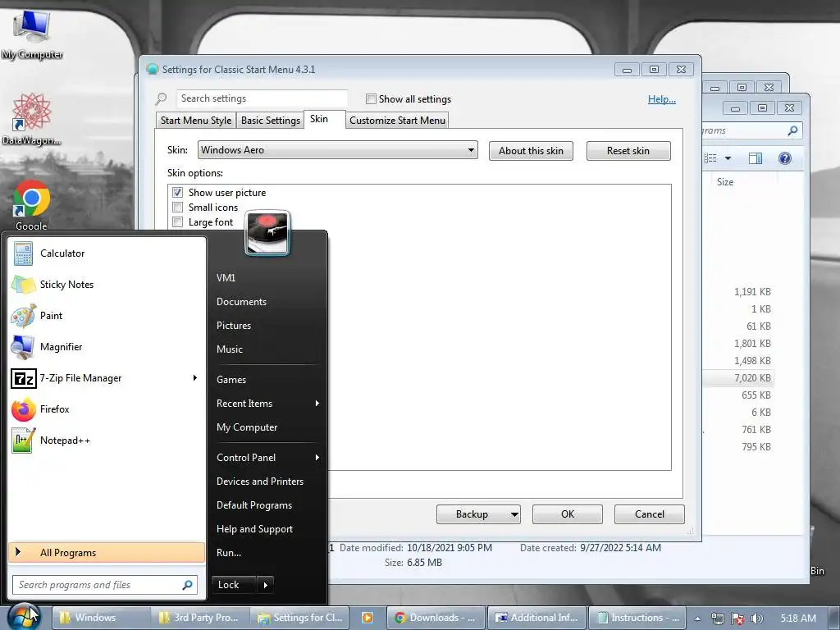Image resolution: width=840 pixels, height=630 pixels.
Task: Click Run... in the Start menu
Action: (229, 553)
